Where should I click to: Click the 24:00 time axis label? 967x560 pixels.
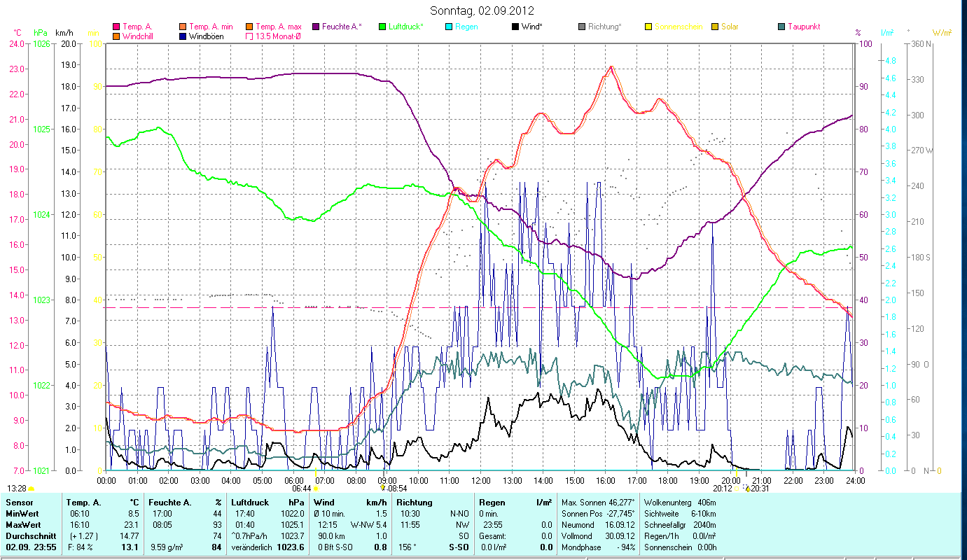click(856, 480)
